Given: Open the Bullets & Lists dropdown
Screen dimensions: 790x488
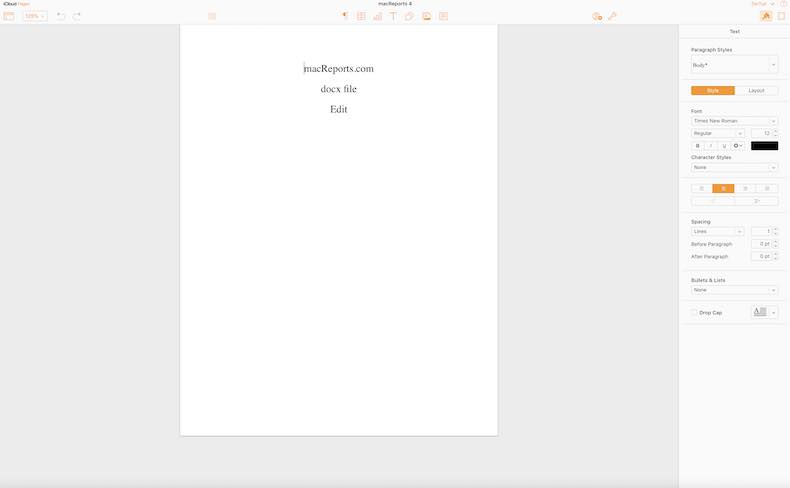Looking at the screenshot, I should click(x=735, y=290).
